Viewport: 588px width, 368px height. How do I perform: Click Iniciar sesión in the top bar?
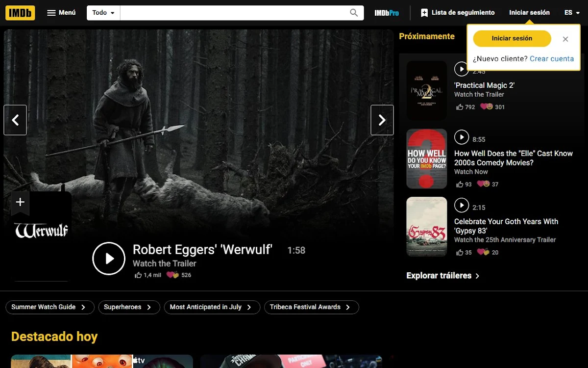tap(529, 13)
